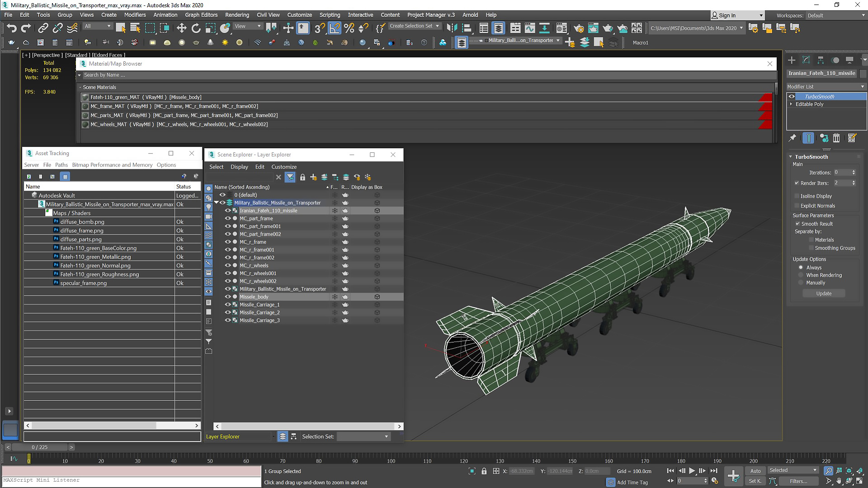Screen dimensions: 868x488
Task: Open the Display tab in command panel
Action: pos(850,60)
